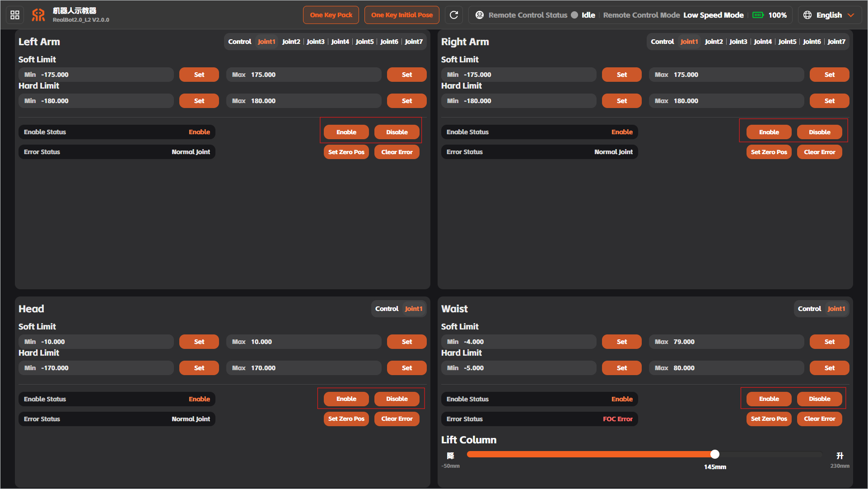The width and height of the screenshot is (868, 489).
Task: Click One Key Pack button
Action: tap(331, 15)
